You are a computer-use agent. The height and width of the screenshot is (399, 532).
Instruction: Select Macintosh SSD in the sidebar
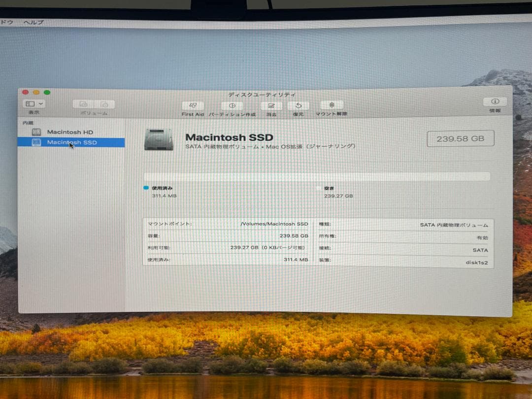coord(71,142)
